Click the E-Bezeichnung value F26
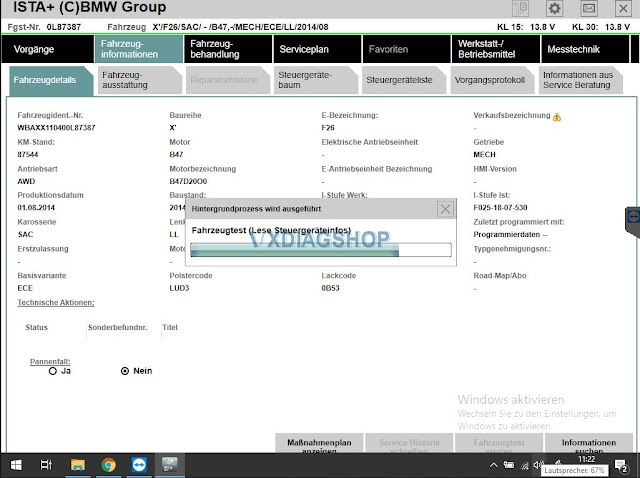640x478 pixels. click(x=328, y=128)
